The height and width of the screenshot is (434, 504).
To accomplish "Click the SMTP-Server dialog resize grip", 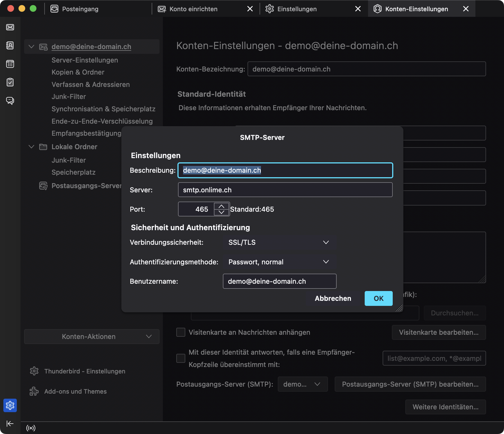I will (399, 308).
